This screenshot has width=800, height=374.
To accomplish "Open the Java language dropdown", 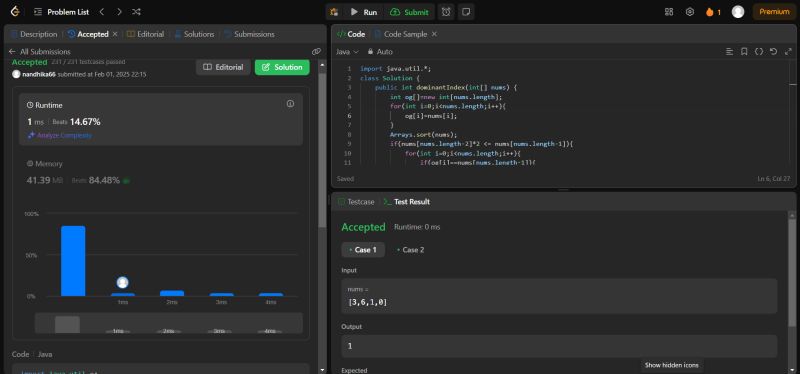I will 347,52.
